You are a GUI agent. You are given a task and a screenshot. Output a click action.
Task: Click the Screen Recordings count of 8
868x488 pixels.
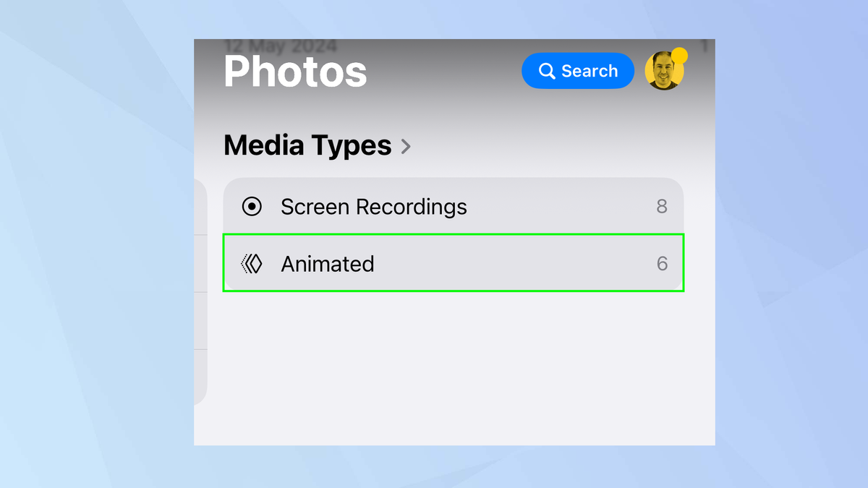click(x=661, y=207)
